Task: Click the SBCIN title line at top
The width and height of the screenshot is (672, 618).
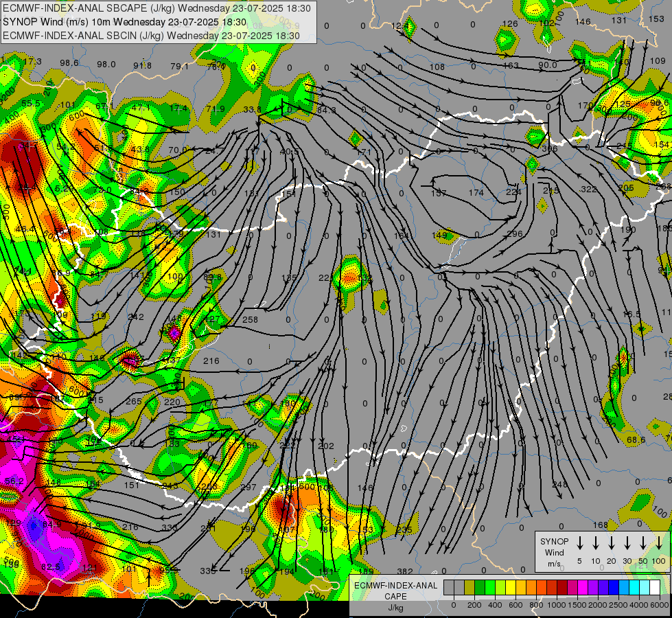Action: [151, 36]
